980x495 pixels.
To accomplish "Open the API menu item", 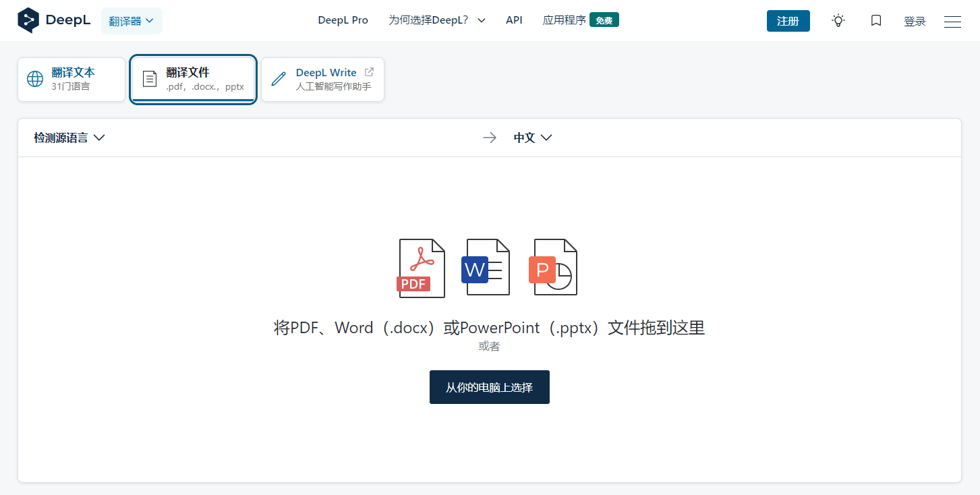I will (514, 20).
